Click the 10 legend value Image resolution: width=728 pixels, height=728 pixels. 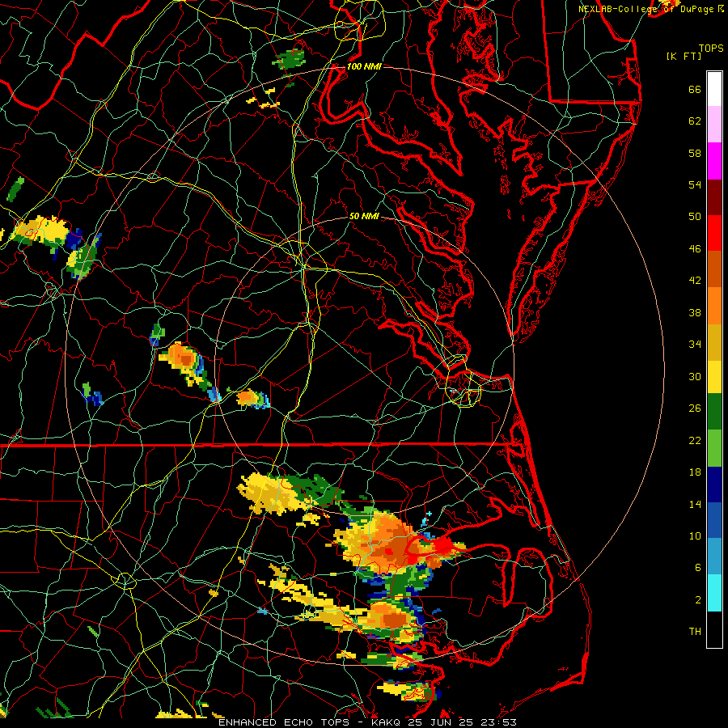(695, 535)
